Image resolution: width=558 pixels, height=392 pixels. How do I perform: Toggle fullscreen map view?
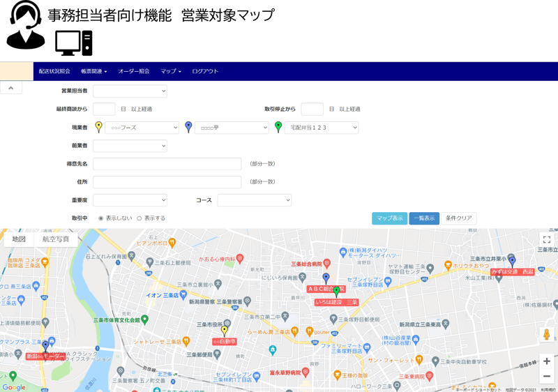(x=547, y=239)
